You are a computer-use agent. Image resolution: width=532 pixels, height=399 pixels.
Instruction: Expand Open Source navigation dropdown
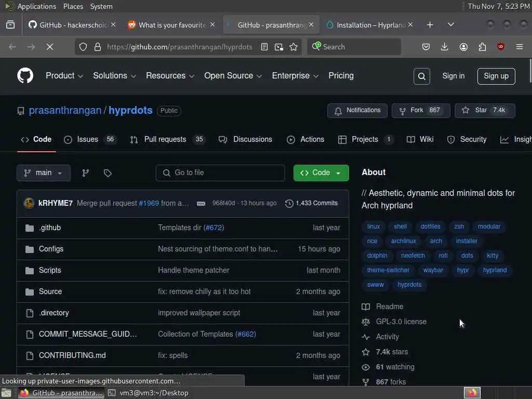click(x=233, y=76)
